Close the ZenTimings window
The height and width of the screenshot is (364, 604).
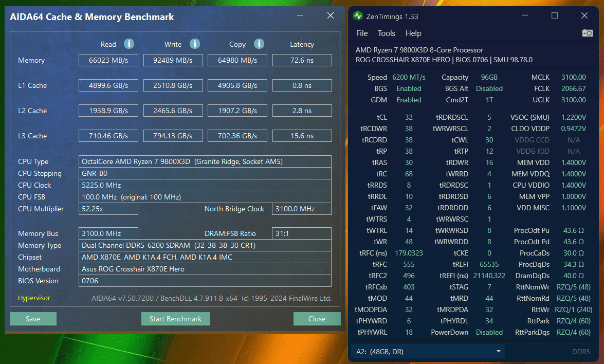tap(584, 15)
